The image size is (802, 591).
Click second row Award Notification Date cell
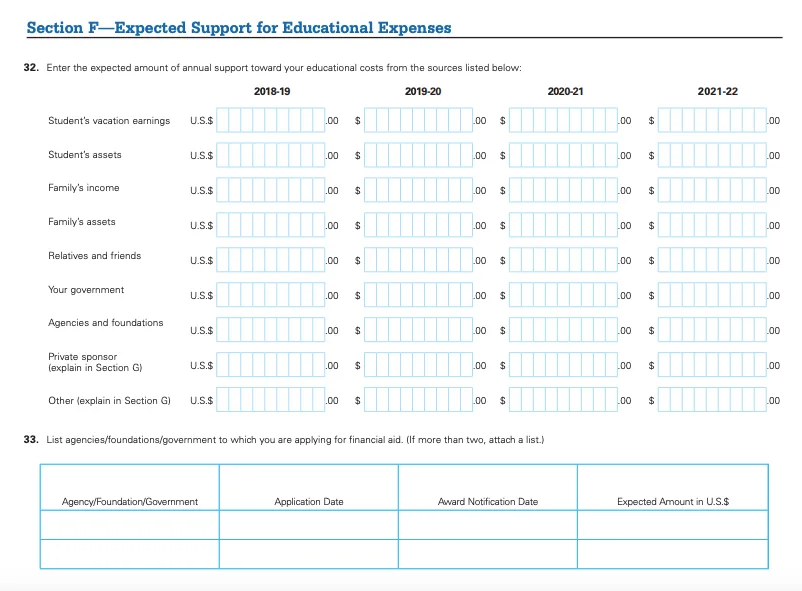(487, 553)
